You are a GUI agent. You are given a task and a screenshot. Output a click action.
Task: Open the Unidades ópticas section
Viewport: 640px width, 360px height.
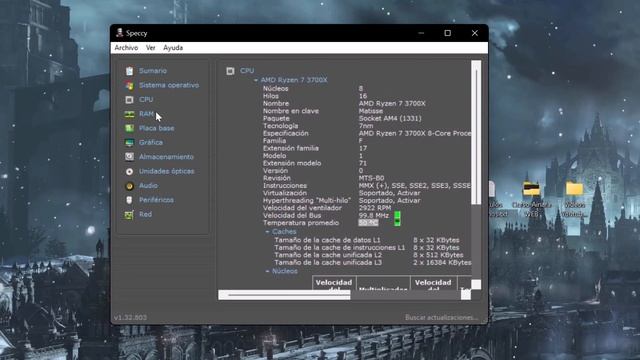167,171
